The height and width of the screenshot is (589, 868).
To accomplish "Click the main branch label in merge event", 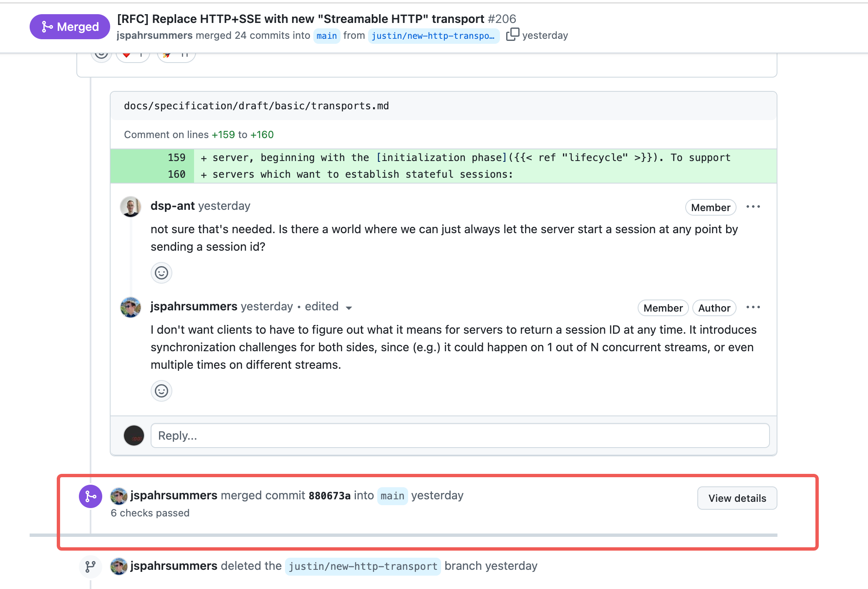I will [x=392, y=496].
